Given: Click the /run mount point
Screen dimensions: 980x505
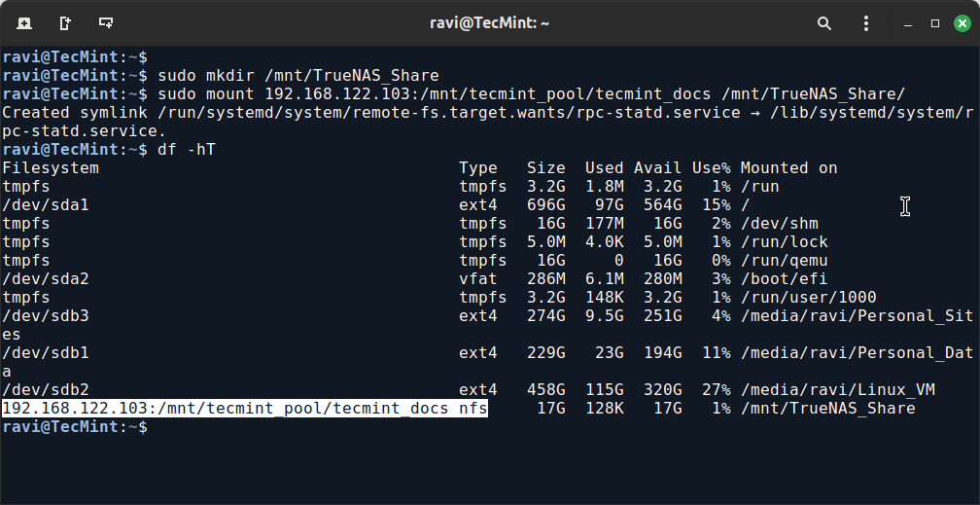Looking at the screenshot, I should (760, 187).
